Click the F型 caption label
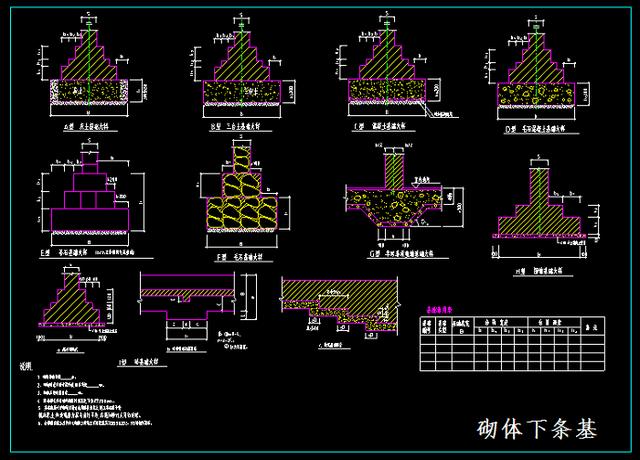This screenshot has height=460, width=640. tap(240, 258)
